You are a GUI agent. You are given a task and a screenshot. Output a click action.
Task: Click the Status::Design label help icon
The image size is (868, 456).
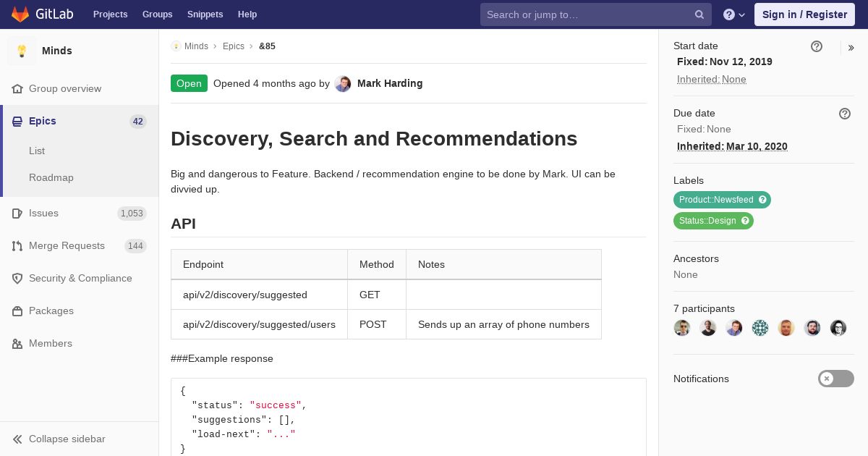(745, 221)
